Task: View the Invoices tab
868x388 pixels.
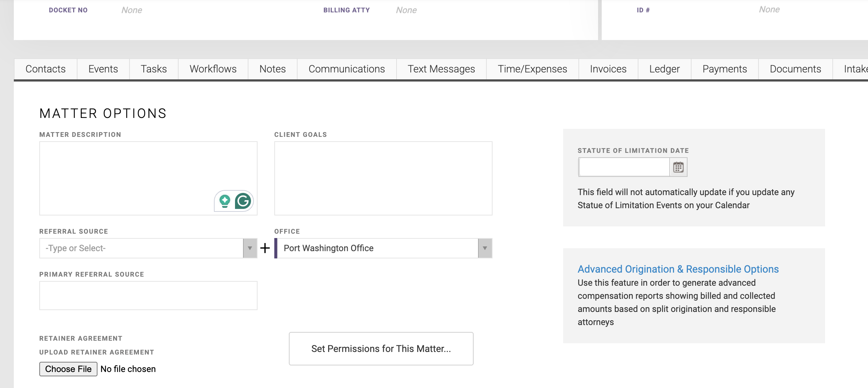Action: click(608, 69)
